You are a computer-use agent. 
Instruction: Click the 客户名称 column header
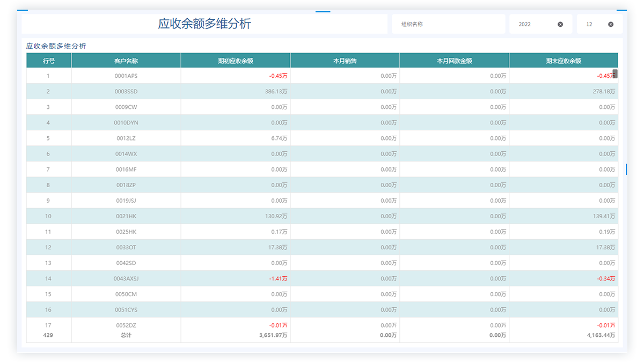pyautogui.click(x=126, y=61)
